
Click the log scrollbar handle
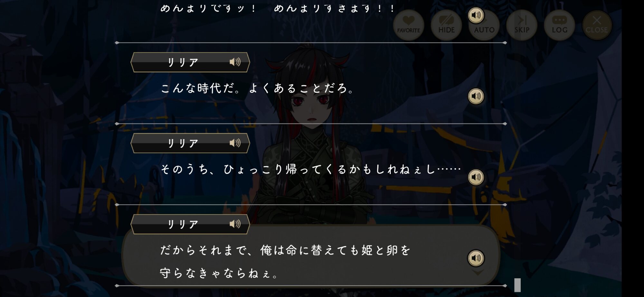[517, 285]
